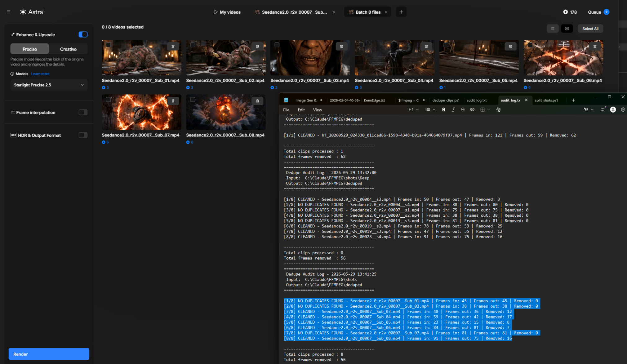Apply strikethrough formatting in Notepad
Screen dimensions: 627x364
[x=463, y=109]
